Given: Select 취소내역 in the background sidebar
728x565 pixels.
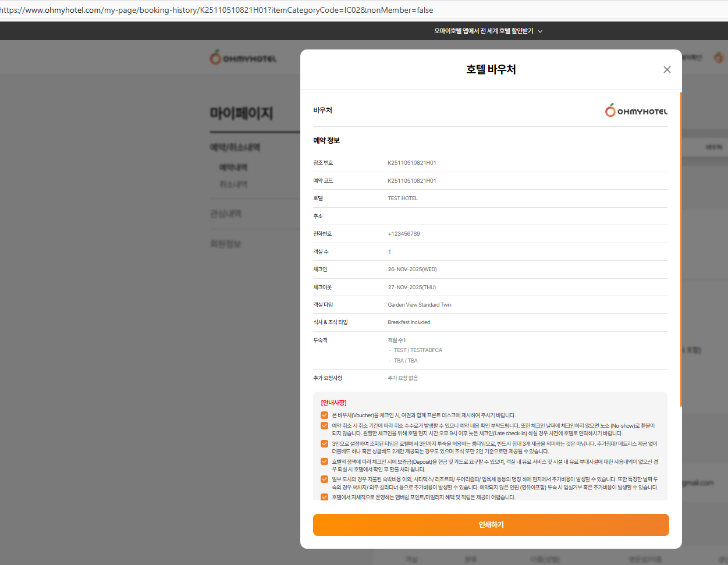Looking at the screenshot, I should (233, 184).
